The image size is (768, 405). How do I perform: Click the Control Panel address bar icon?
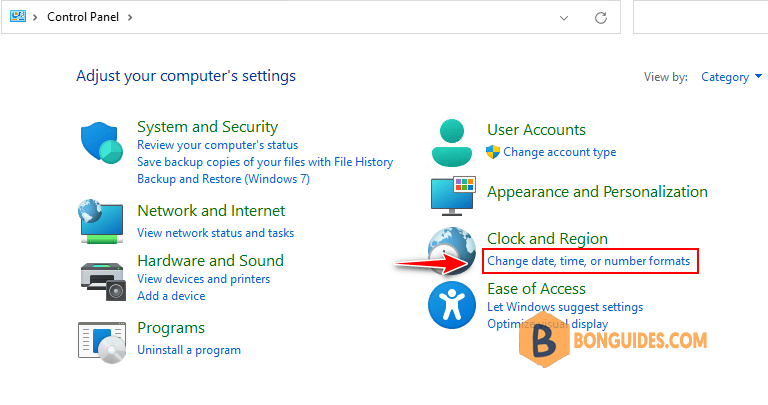[18, 17]
